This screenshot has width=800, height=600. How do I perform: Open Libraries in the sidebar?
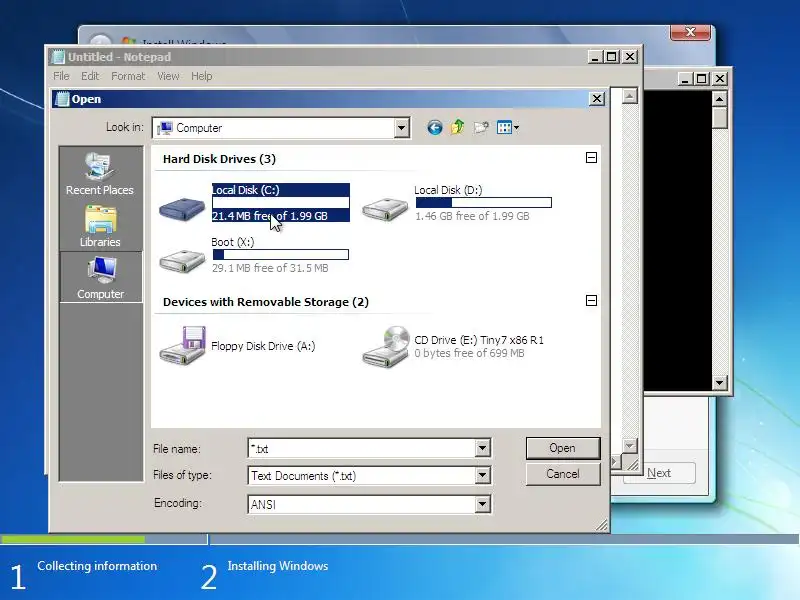pyautogui.click(x=100, y=226)
